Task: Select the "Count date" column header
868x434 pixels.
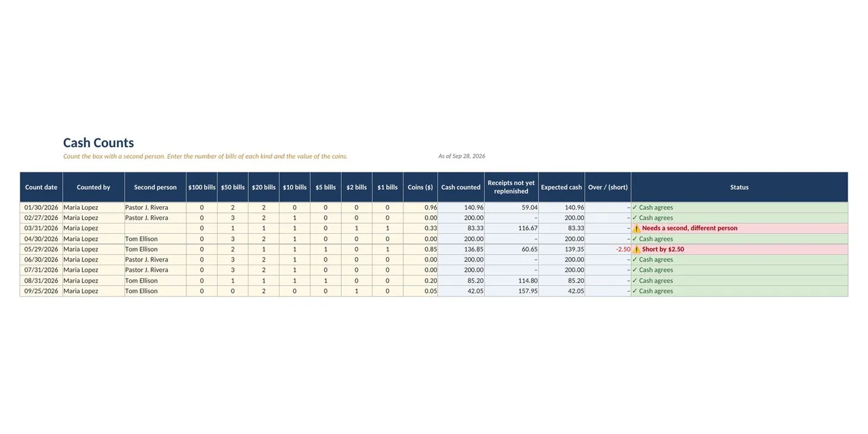Action: pyautogui.click(x=41, y=187)
